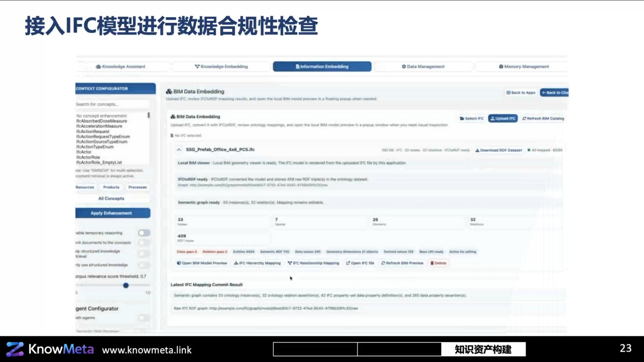Click the Semantic RDF 700 tag
This screenshot has width=644, height=362.
click(275, 252)
